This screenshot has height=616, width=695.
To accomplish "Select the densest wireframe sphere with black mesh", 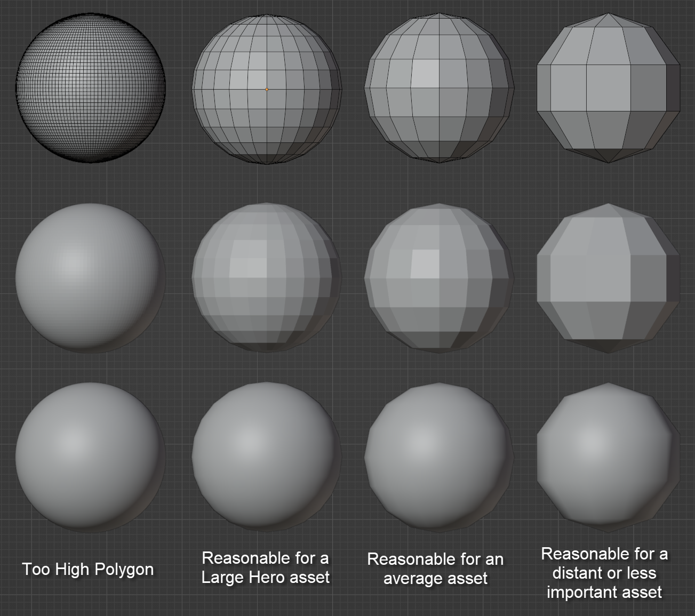I will 91,88.
